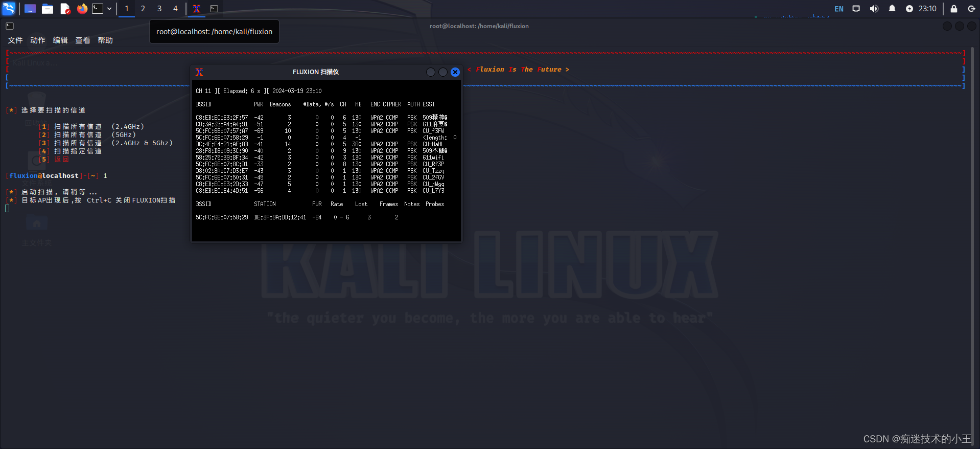Launch the text editor panel icon
Viewport: 980px width, 449px height.
click(65, 9)
